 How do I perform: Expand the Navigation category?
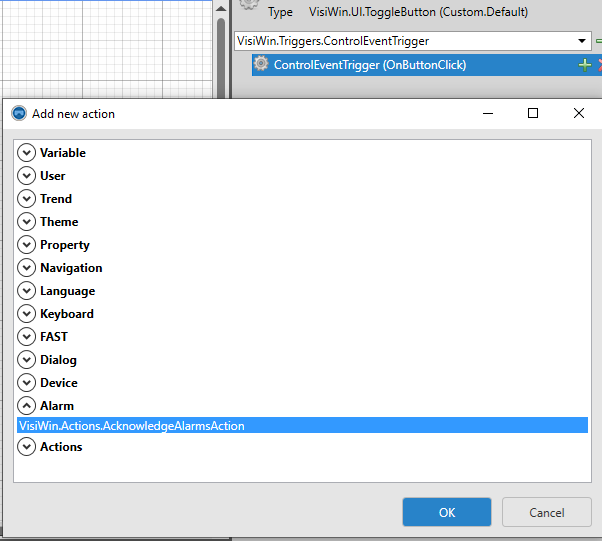(x=27, y=268)
